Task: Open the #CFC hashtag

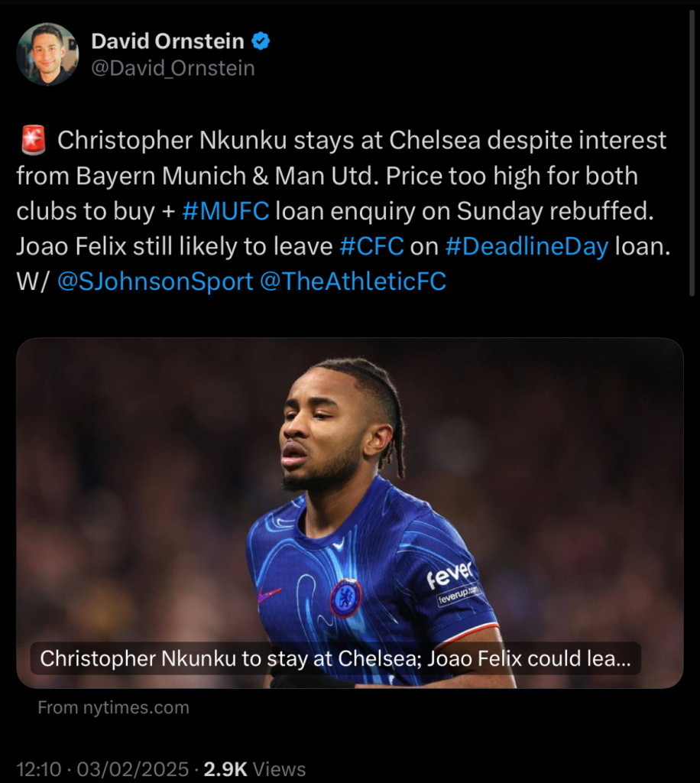Action: point(371,246)
